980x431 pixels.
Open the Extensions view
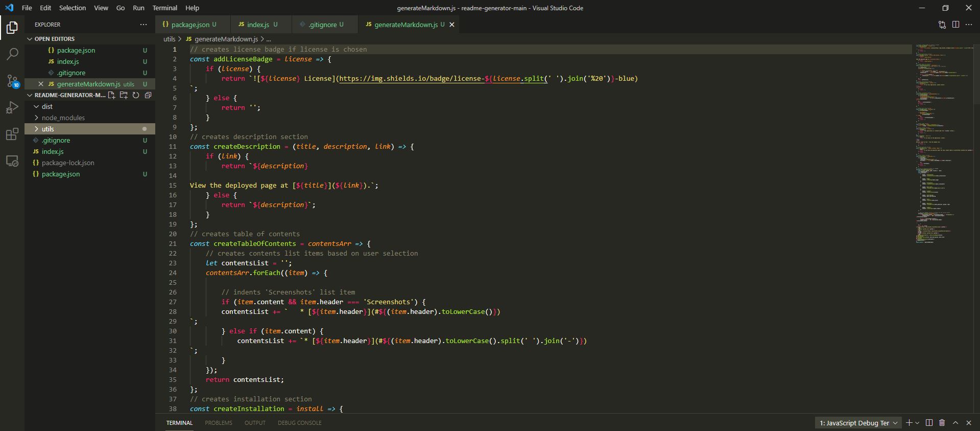[12, 134]
